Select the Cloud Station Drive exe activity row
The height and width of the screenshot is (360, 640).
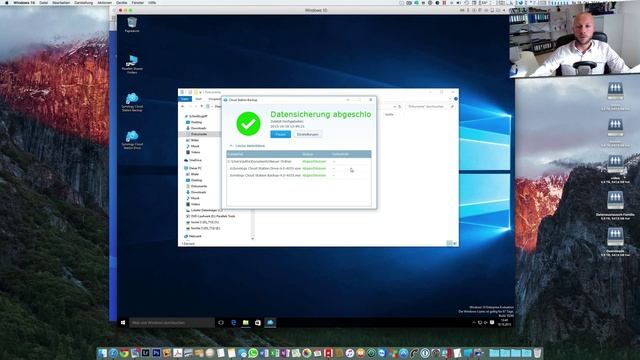click(299, 168)
